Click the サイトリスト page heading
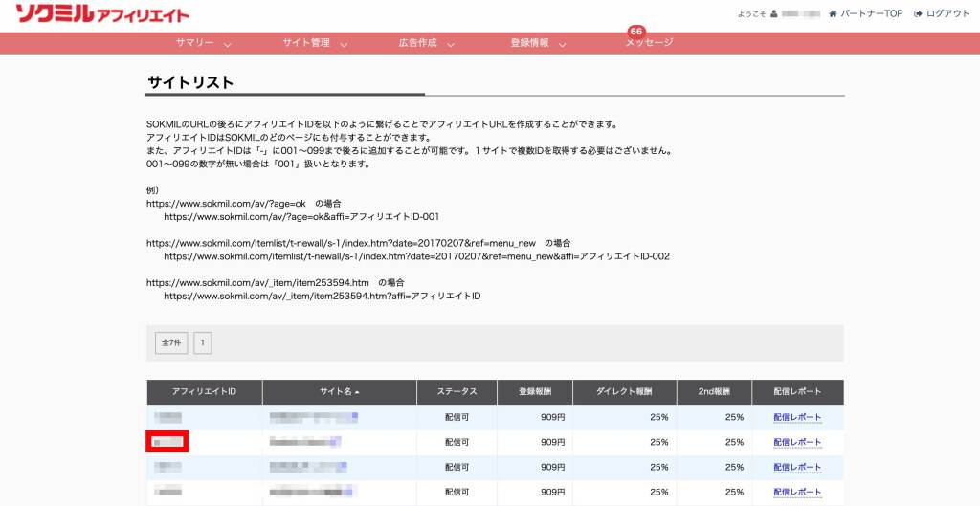This screenshot has height=506, width=980. (190, 82)
